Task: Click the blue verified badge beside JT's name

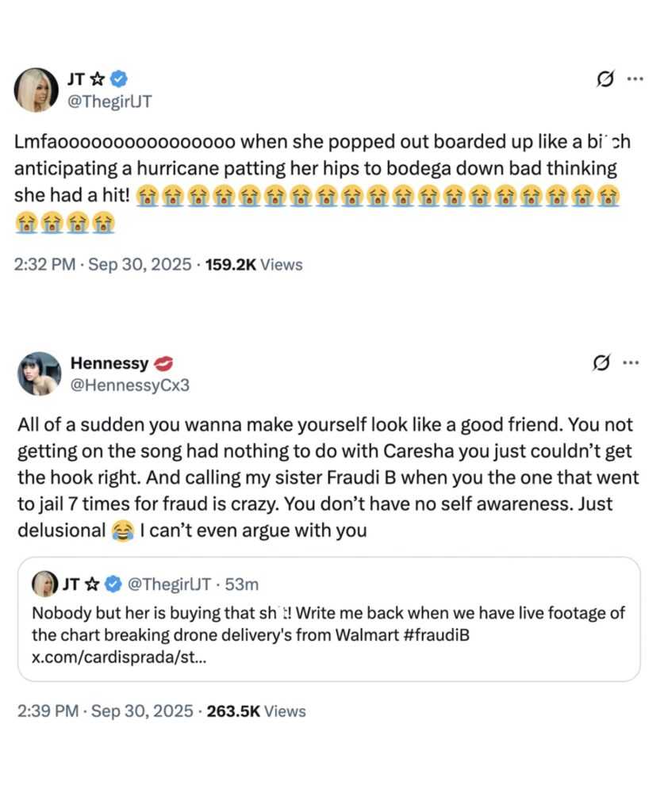Action: pyautogui.click(x=120, y=78)
